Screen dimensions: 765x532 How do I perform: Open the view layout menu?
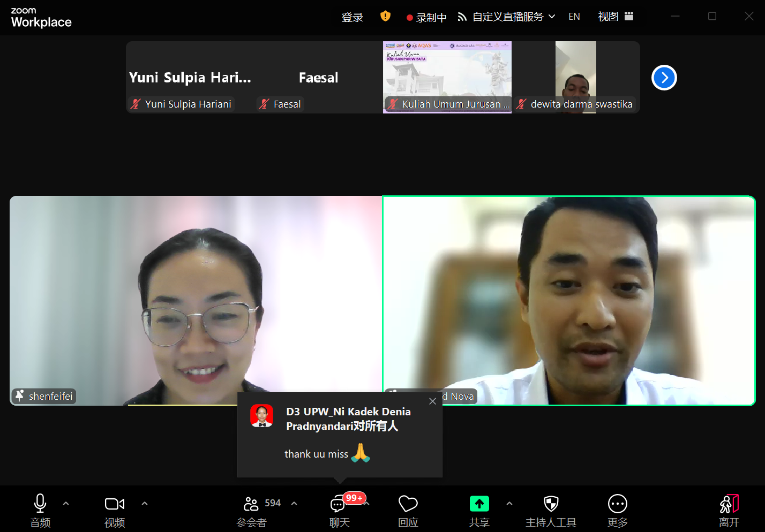[616, 17]
